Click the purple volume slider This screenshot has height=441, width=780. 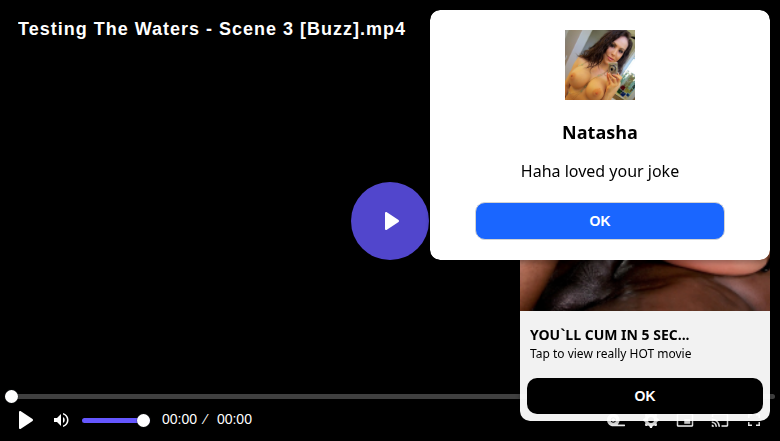pos(113,421)
